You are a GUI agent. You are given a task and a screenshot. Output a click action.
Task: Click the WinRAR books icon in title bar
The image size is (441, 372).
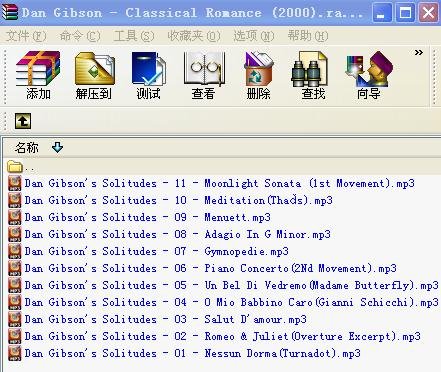point(10,13)
